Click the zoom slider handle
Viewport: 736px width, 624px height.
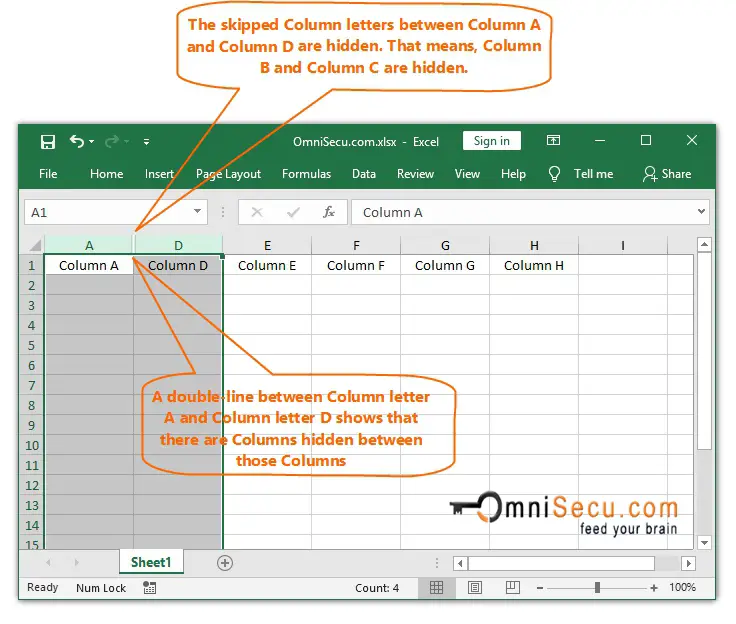click(598, 588)
